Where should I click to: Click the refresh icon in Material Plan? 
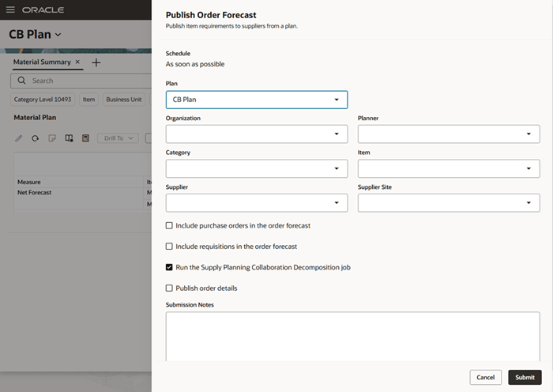[x=36, y=138]
